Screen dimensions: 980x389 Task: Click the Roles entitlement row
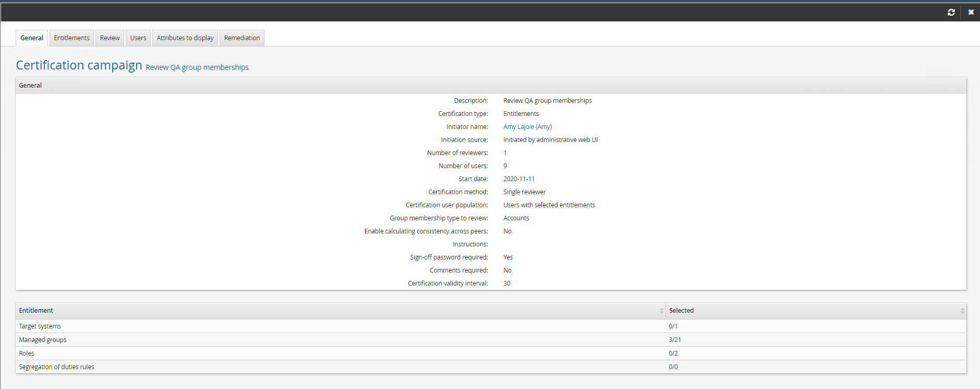27,353
